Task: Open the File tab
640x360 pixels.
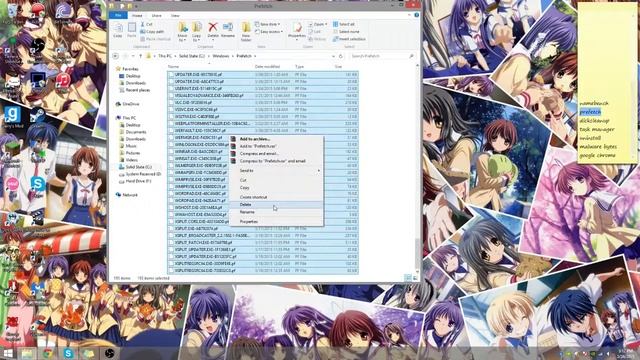Action: click(118, 15)
